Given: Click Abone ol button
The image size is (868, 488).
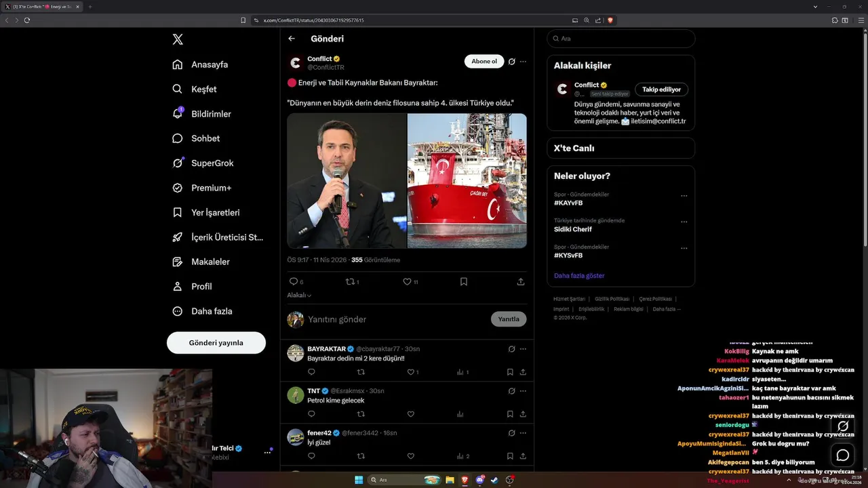Looking at the screenshot, I should (484, 62).
